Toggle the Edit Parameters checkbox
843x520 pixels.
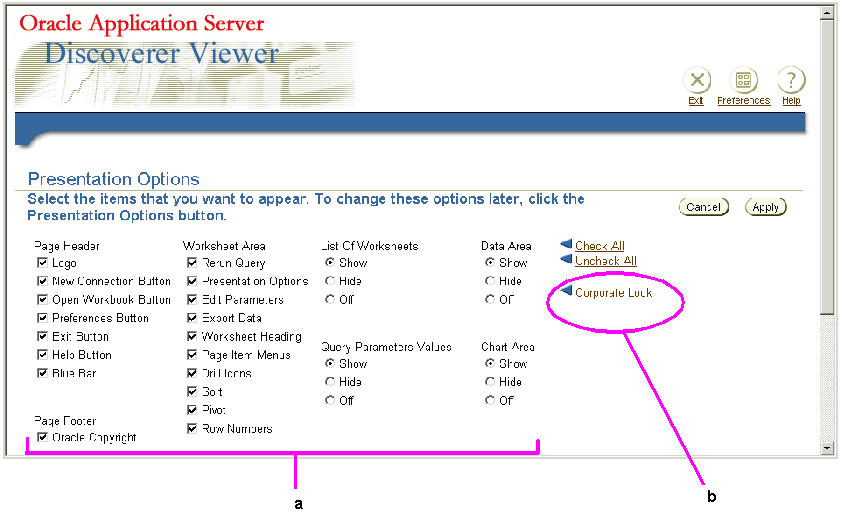(x=192, y=299)
